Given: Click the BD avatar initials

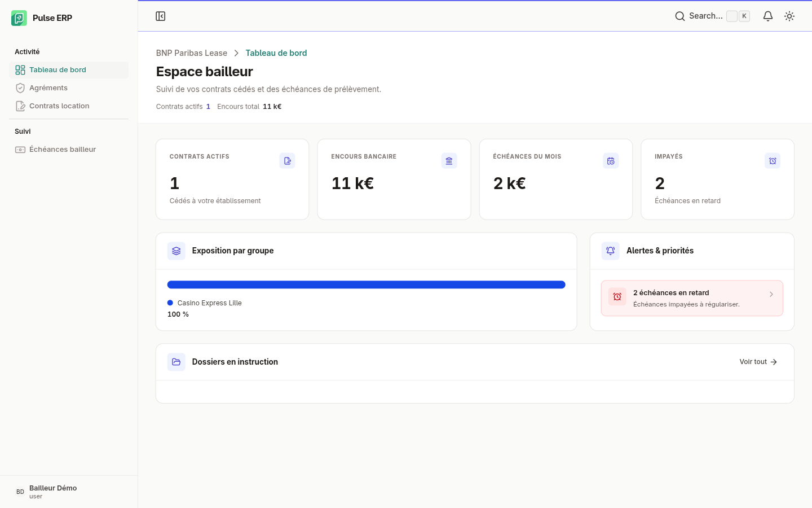Looking at the screenshot, I should click(x=20, y=492).
